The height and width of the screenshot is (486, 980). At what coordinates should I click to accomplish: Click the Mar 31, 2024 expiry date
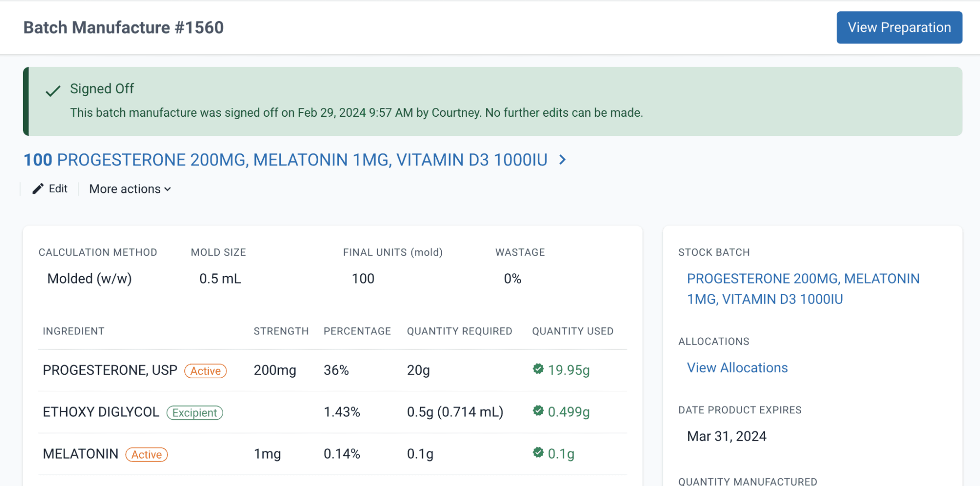[x=727, y=436]
